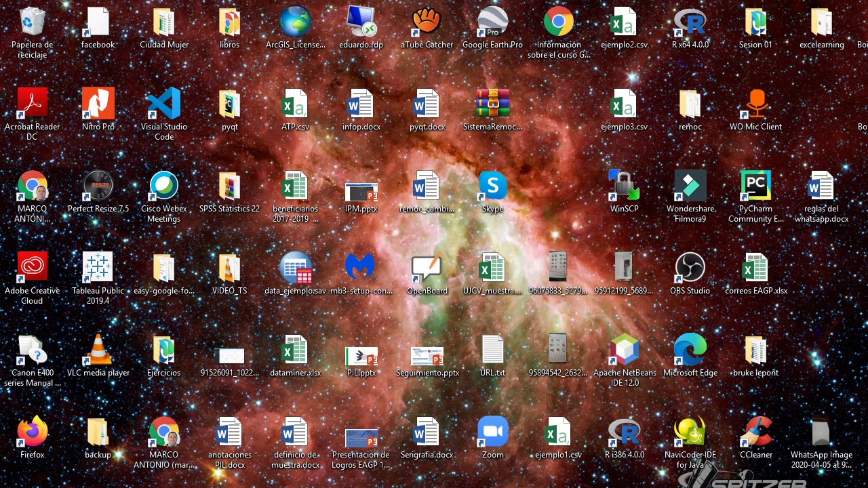Viewport: 868px width, 488px height.
Task: Select the URL.txt text file
Action: click(x=492, y=350)
